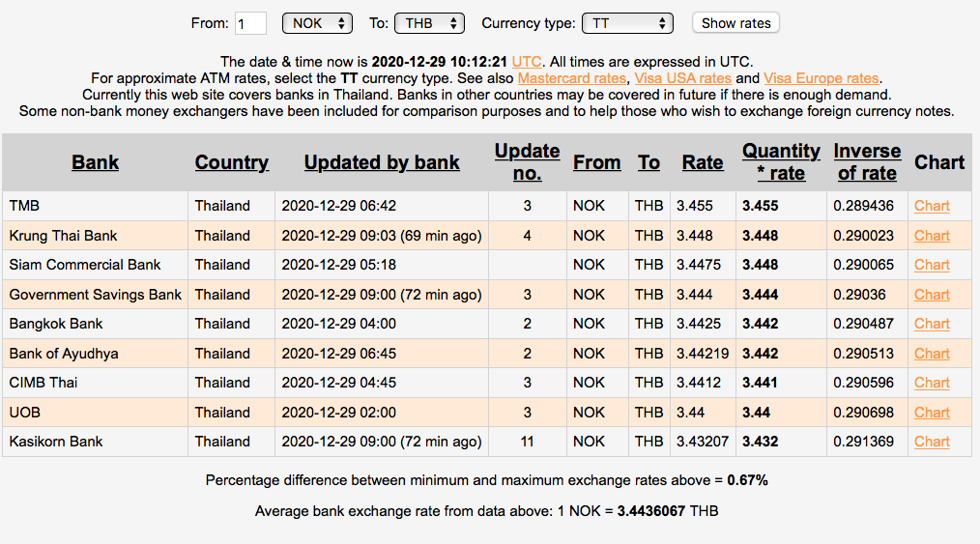Open the UTC link
This screenshot has width=980, height=544.
pyautogui.click(x=527, y=61)
